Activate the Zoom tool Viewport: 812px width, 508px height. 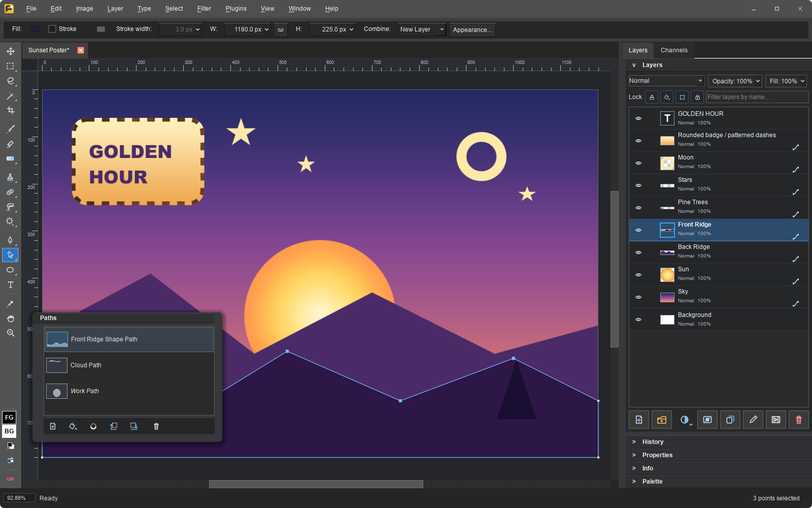pyautogui.click(x=10, y=333)
